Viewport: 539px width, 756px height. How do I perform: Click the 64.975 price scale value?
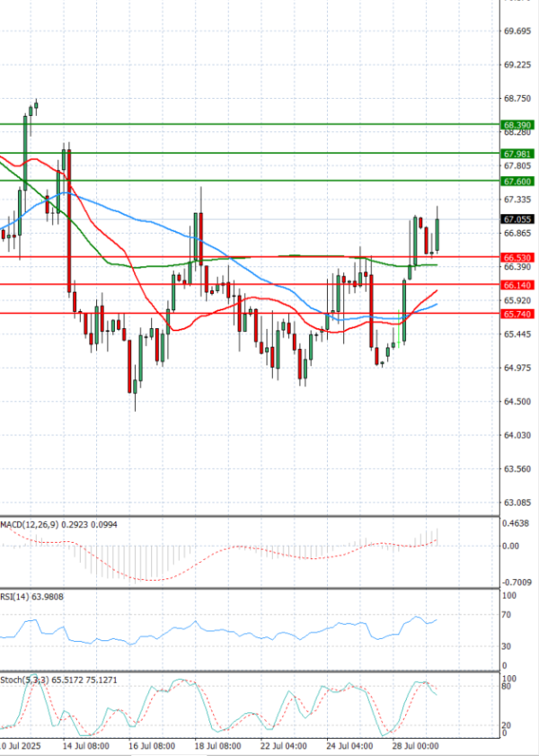517,368
